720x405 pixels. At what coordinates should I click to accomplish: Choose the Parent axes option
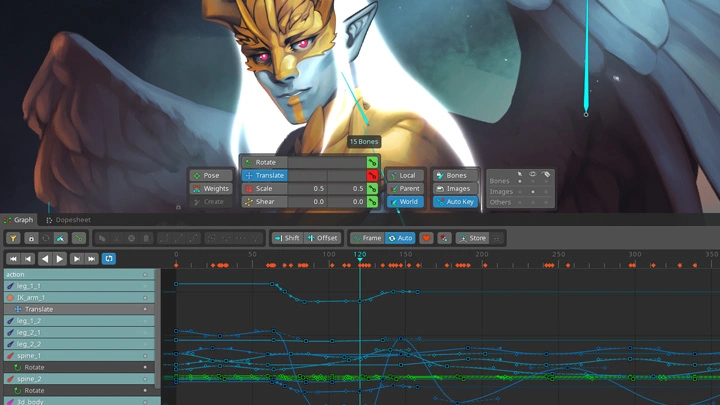point(405,189)
